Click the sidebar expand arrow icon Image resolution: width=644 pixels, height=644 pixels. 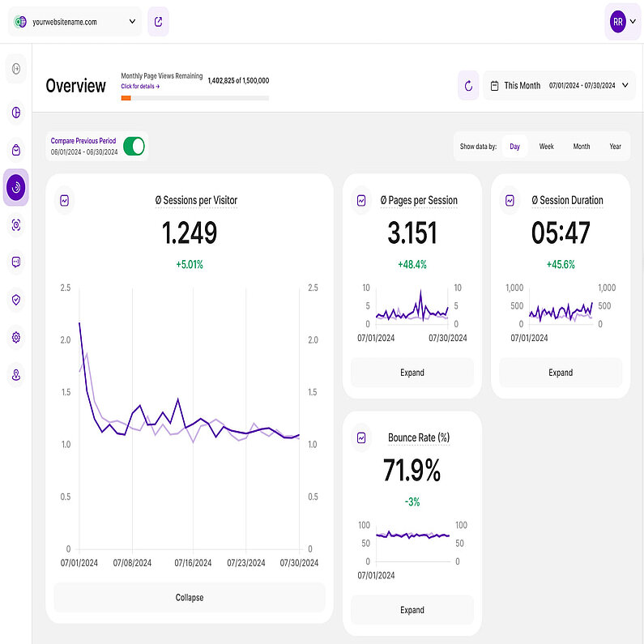pos(15,70)
